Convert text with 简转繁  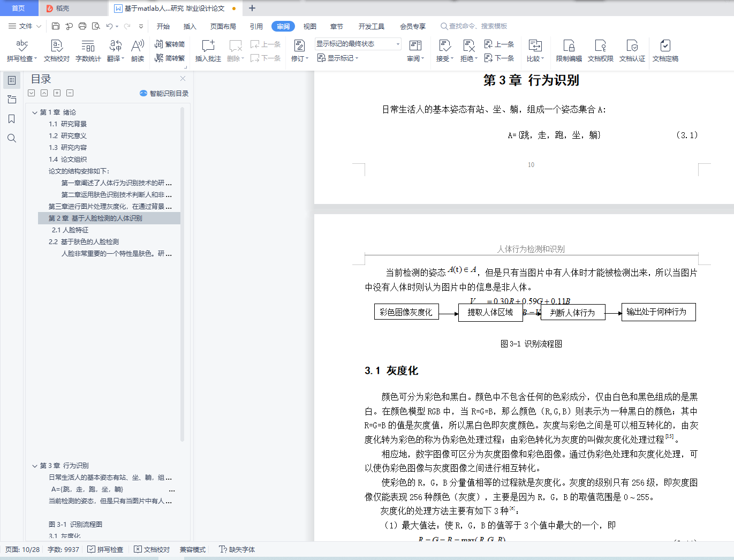[170, 58]
